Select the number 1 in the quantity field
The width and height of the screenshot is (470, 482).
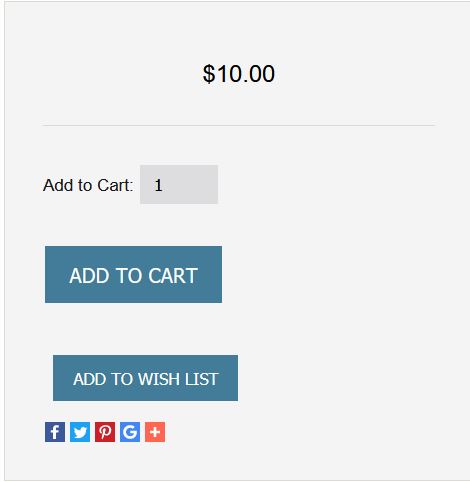158,185
